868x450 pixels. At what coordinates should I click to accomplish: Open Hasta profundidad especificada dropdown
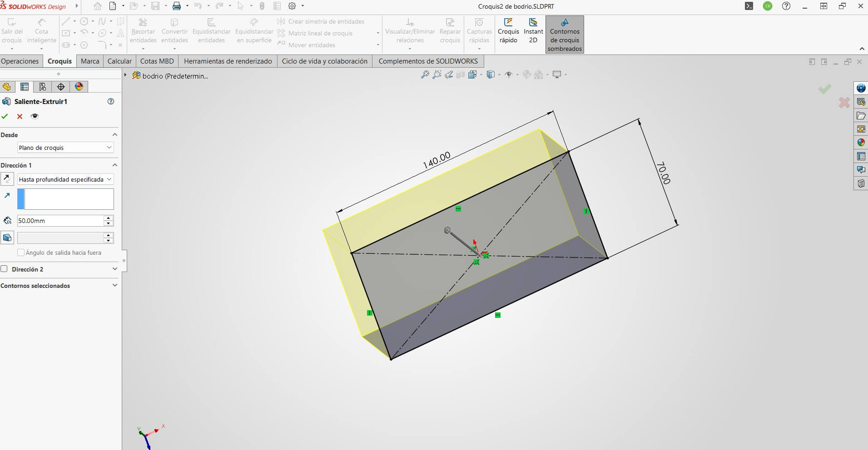(x=65, y=179)
